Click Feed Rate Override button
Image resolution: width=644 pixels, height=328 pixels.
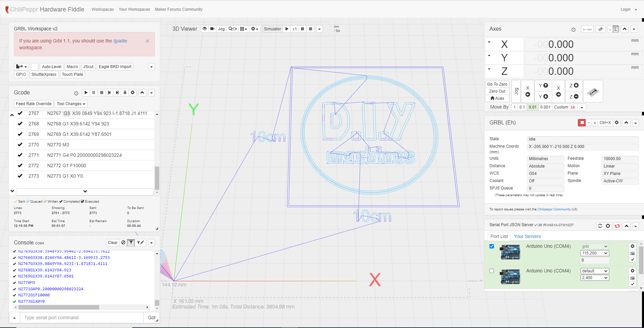(33, 104)
